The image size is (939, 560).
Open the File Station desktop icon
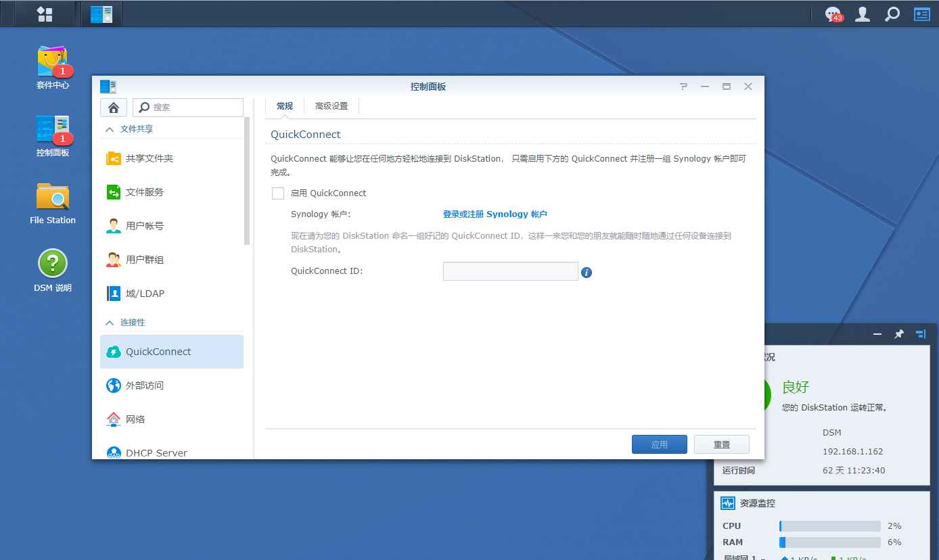pos(53,203)
